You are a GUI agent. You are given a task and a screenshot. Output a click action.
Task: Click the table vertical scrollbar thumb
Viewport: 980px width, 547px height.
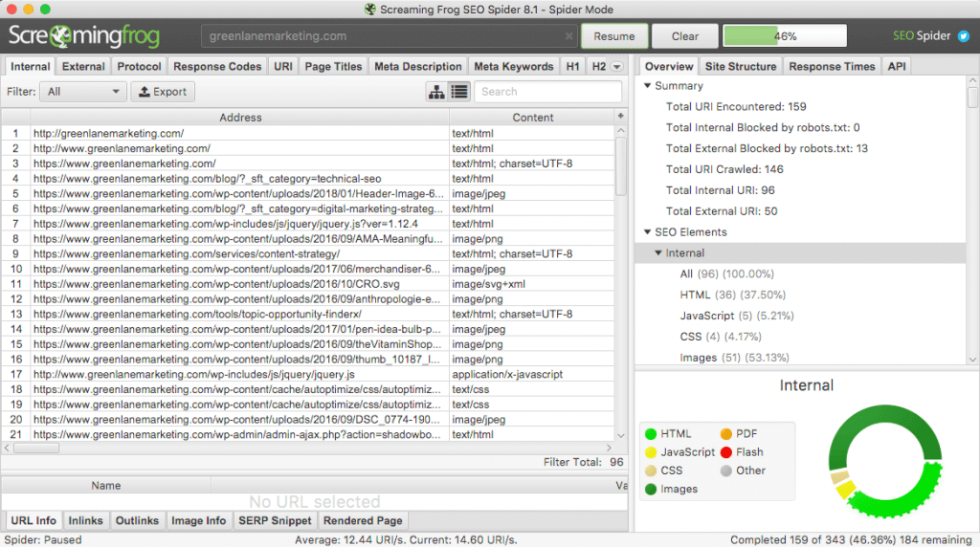[620, 166]
